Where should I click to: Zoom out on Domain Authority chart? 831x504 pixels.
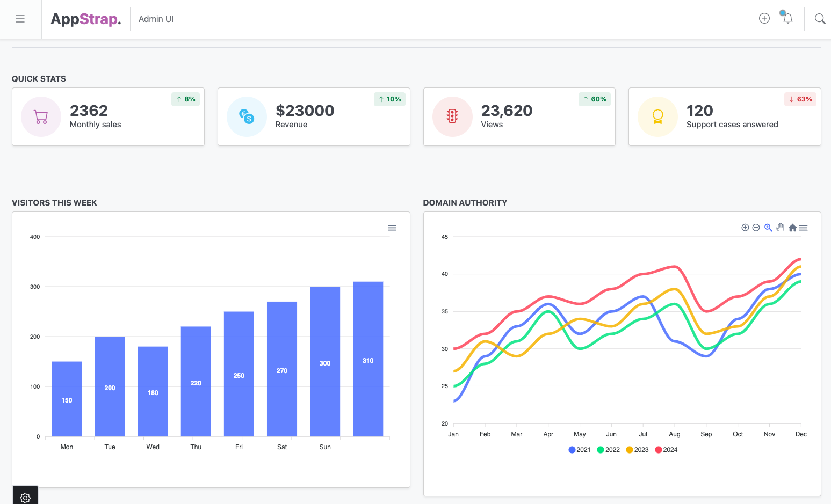pos(756,228)
